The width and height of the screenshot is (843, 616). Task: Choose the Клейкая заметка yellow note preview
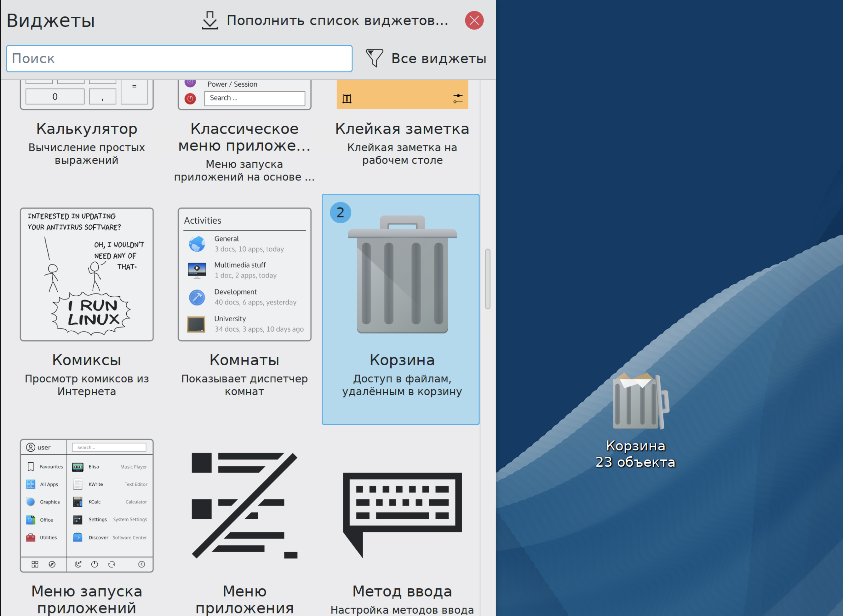(402, 94)
